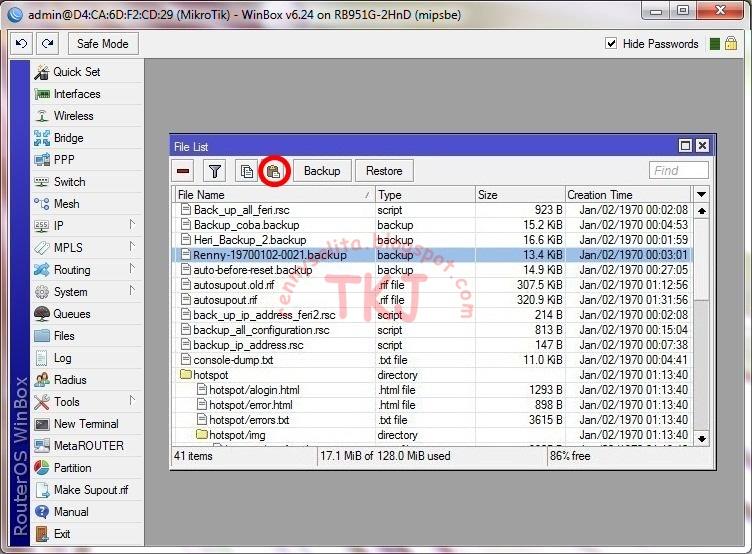This screenshot has width=752, height=554.
Task: Click the Wireless antenna icon
Action: pos(42,116)
